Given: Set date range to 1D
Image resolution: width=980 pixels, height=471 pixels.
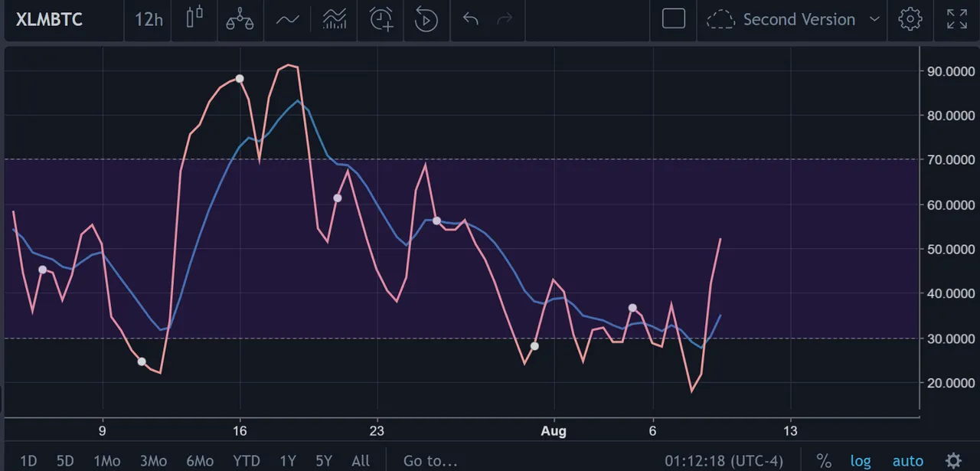Looking at the screenshot, I should click(x=28, y=461).
